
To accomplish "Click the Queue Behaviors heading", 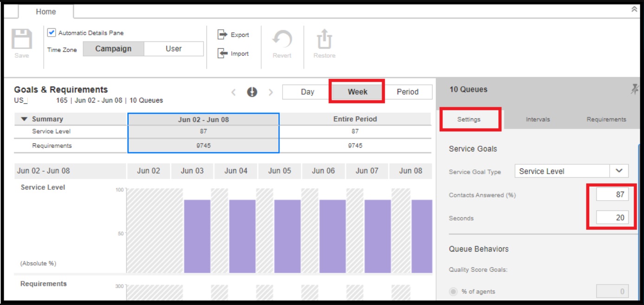I will point(478,249).
